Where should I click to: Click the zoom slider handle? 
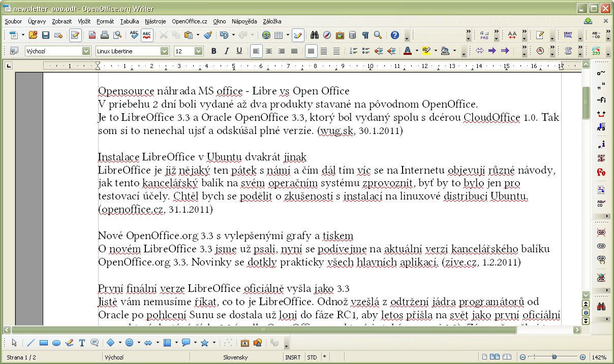[554, 357]
